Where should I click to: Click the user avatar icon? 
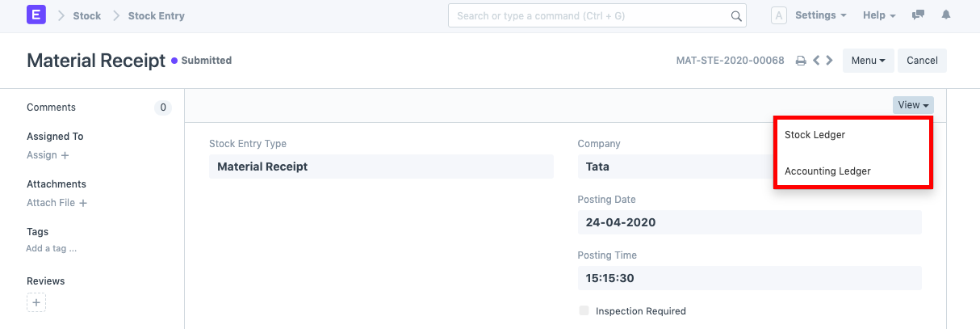[x=779, y=15]
